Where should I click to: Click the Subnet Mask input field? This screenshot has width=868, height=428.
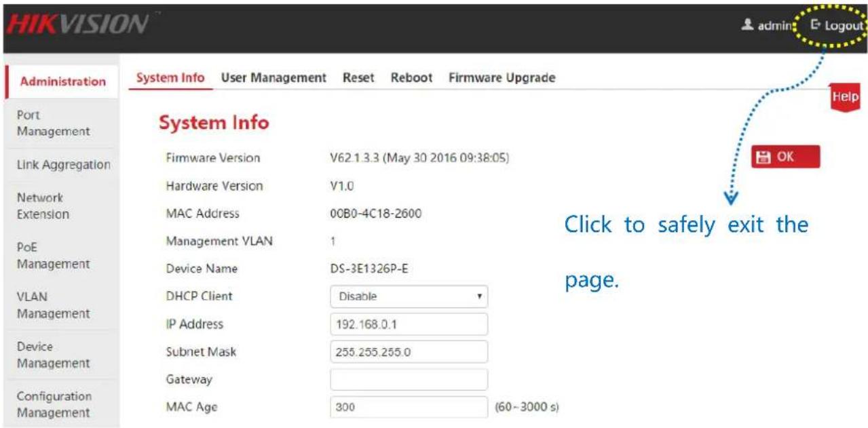409,352
